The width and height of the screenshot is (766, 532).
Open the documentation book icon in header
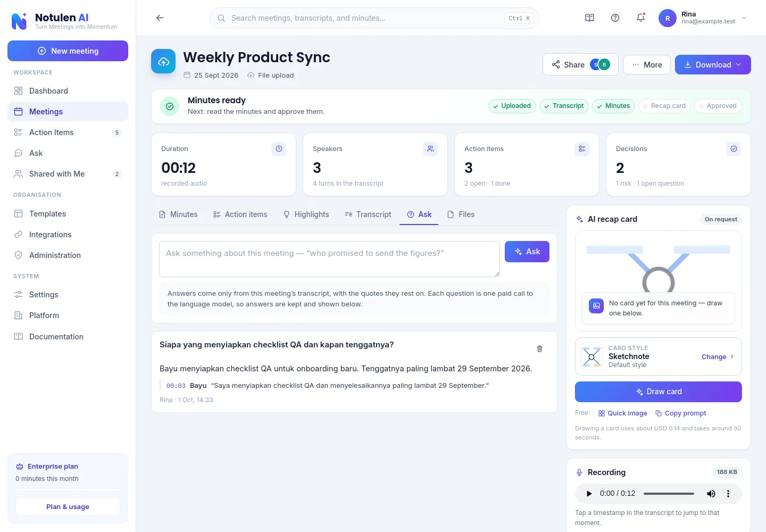point(589,18)
